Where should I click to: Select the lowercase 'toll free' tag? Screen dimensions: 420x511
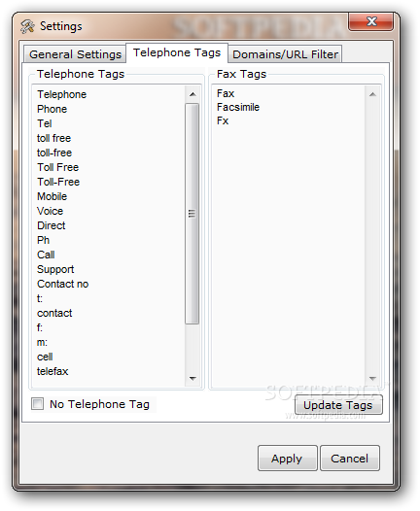[x=53, y=138]
